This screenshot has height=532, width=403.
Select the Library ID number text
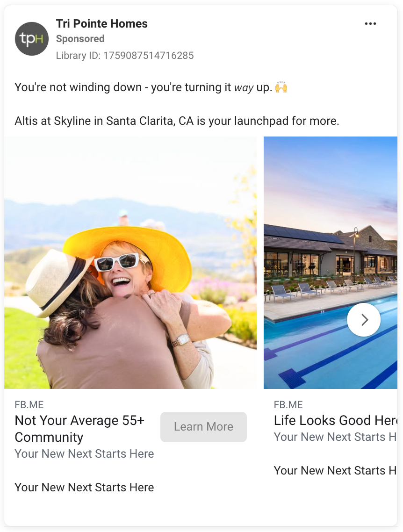149,55
